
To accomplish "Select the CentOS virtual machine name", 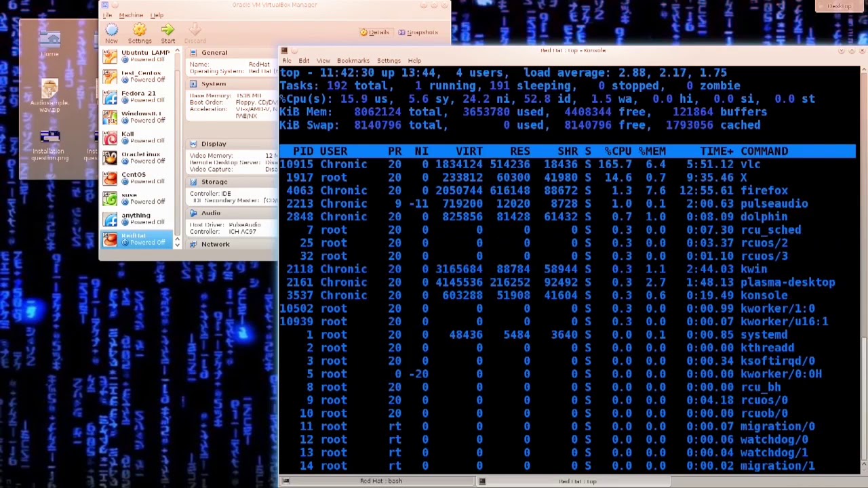I will click(x=134, y=174).
